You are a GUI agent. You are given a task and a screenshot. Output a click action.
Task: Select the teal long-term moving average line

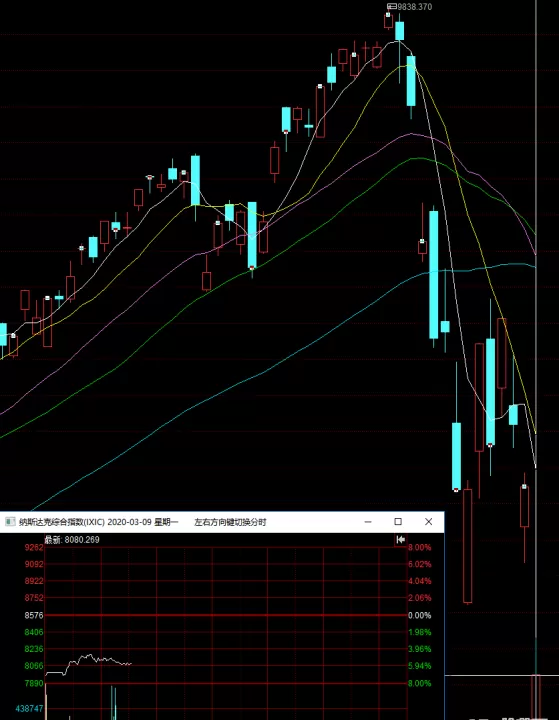pyautogui.click(x=276, y=366)
